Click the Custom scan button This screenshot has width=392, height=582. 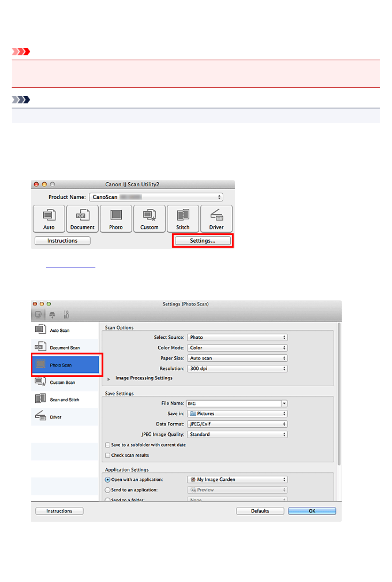tap(149, 219)
